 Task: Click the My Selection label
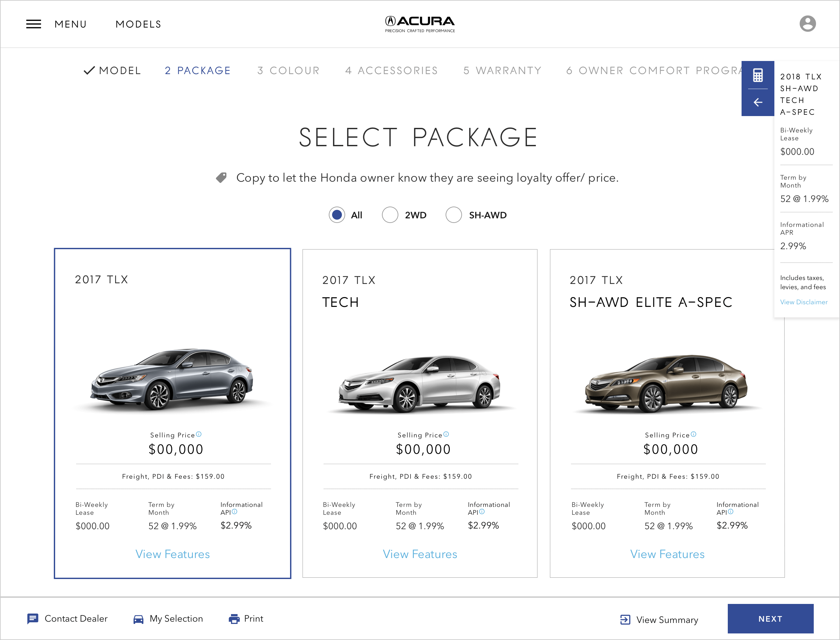(x=176, y=619)
